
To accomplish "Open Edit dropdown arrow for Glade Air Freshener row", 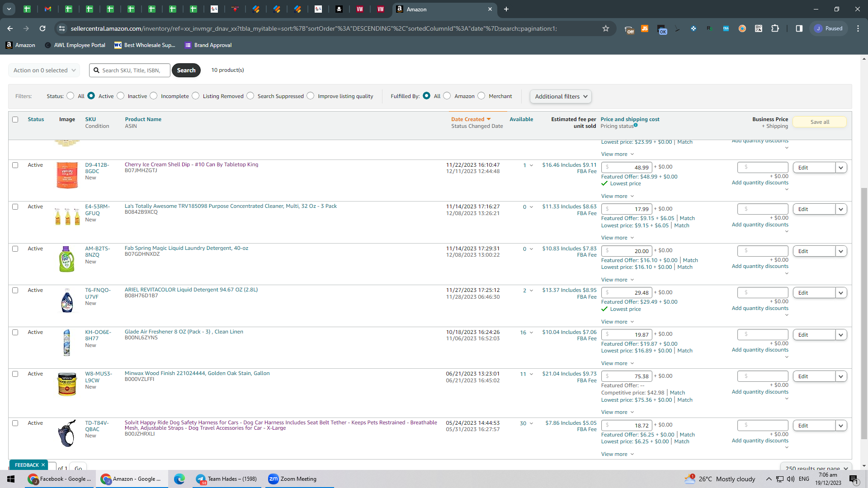I will 841,335.
